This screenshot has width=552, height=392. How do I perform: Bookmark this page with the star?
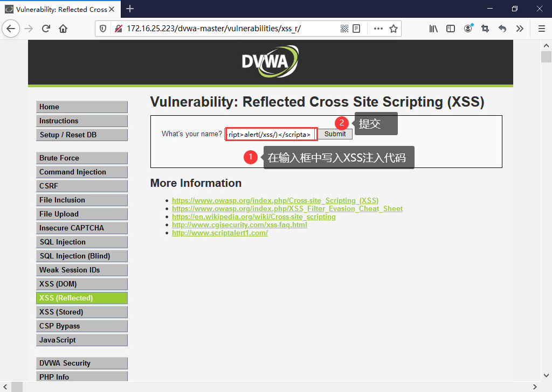(393, 29)
